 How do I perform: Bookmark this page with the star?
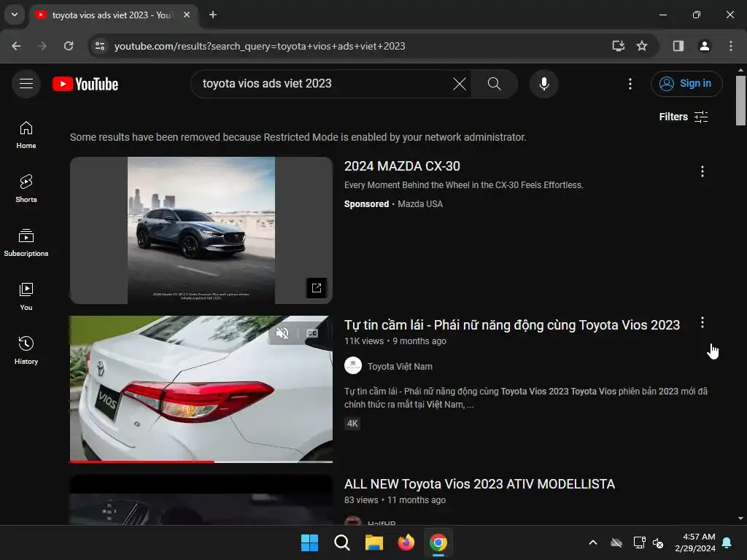(642, 46)
